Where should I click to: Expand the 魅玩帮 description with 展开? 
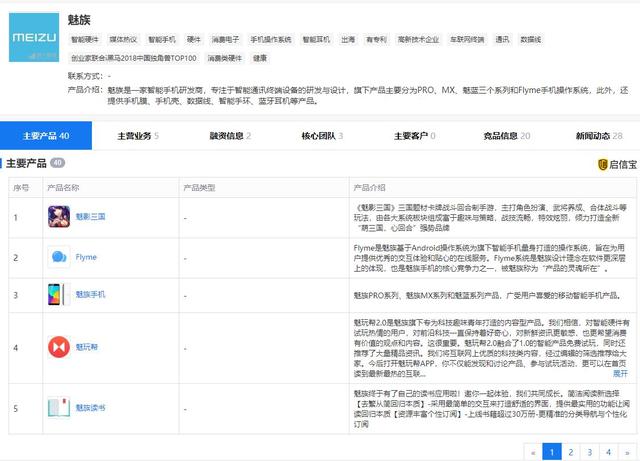620,373
